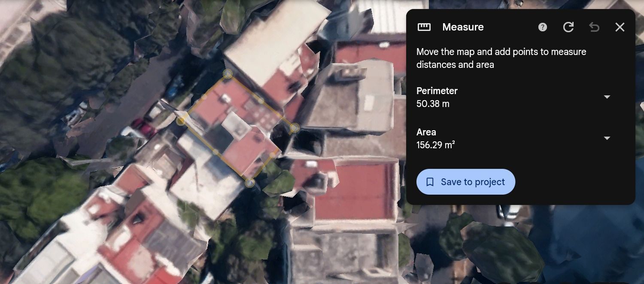
Task: Select the rightmost polygon vertex point
Action: coord(295,128)
